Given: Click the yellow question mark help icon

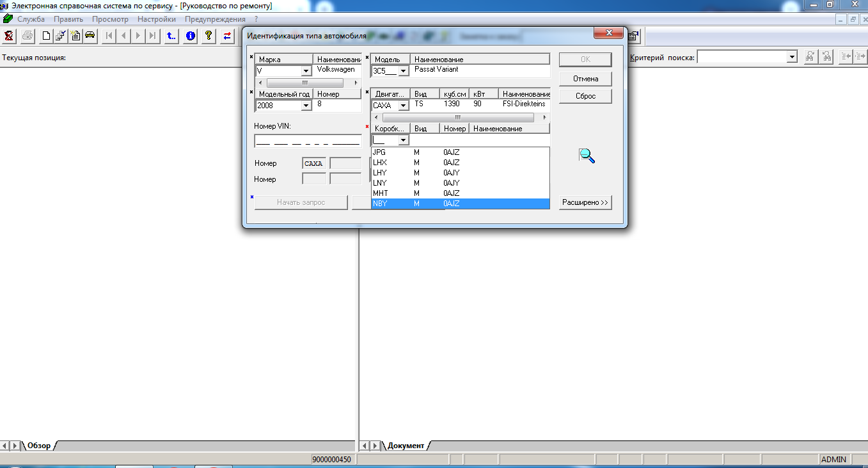Looking at the screenshot, I should pos(208,36).
